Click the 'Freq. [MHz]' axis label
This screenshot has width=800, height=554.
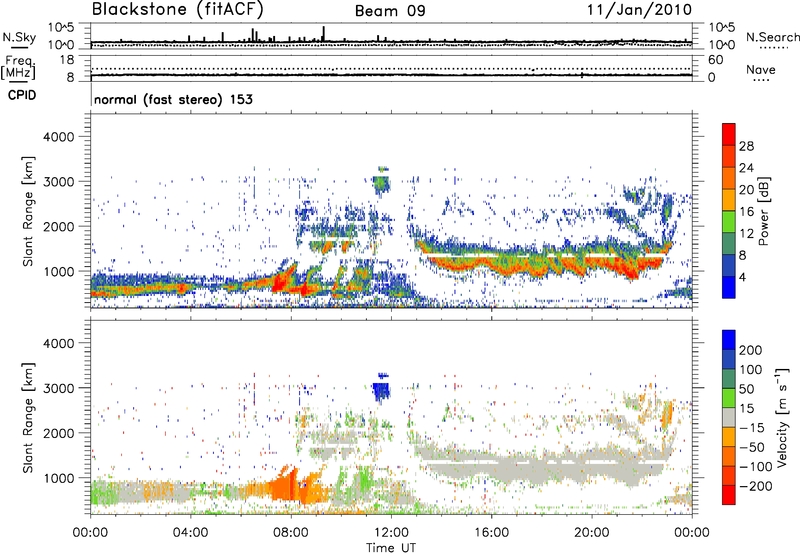[x=18, y=68]
